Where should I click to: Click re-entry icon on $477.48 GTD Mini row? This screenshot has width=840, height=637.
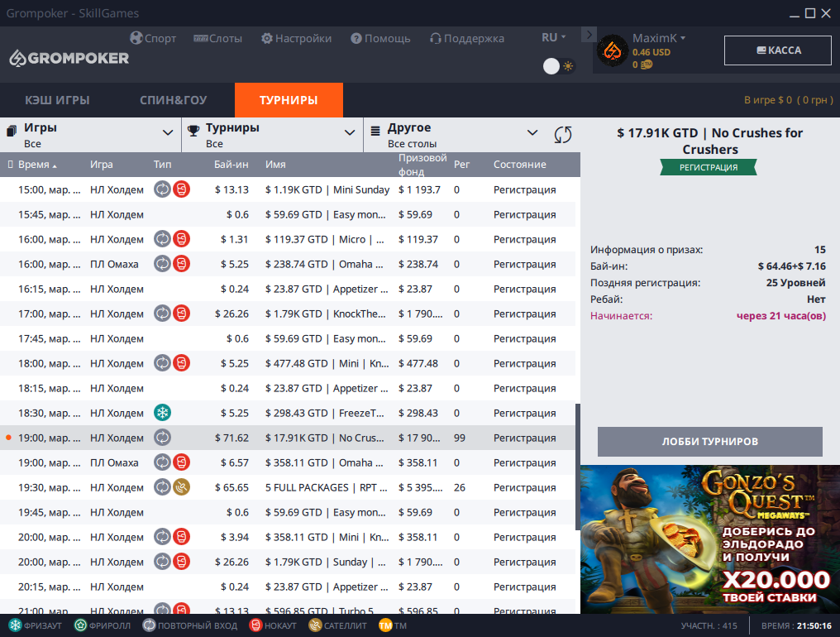[x=162, y=363]
